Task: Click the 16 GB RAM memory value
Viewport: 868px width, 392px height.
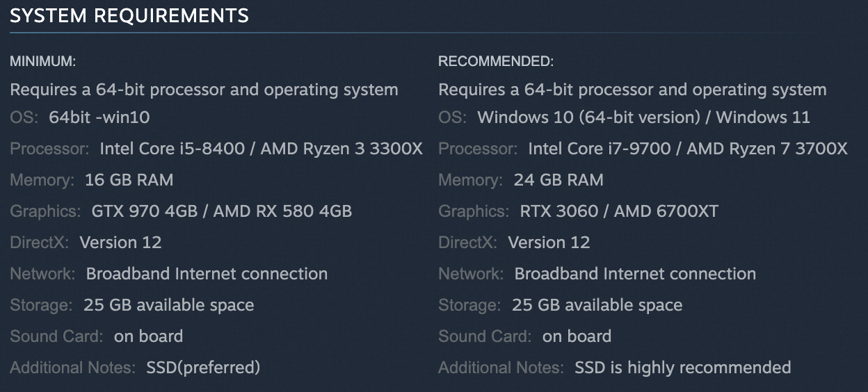Action: click(x=129, y=180)
